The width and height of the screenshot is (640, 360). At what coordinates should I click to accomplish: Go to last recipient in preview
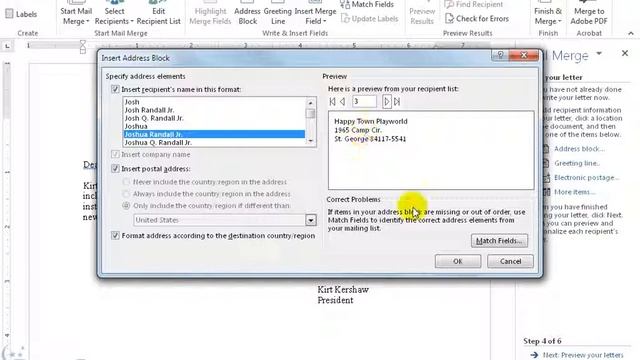(x=397, y=102)
